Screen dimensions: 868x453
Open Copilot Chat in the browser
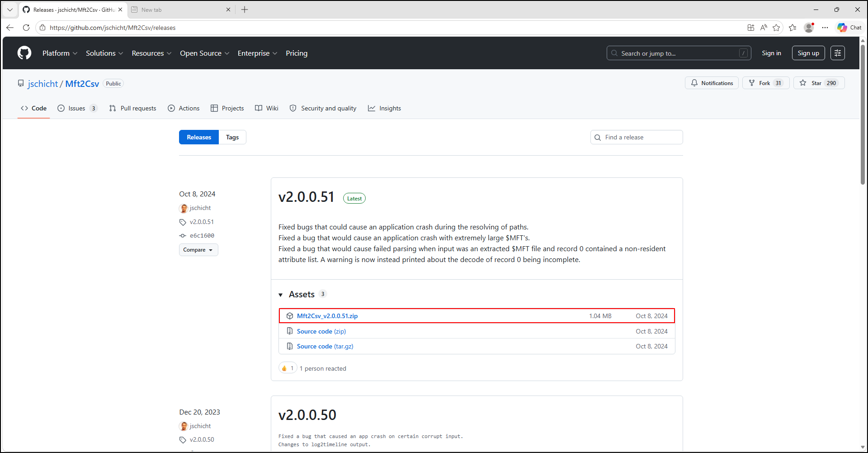point(849,28)
